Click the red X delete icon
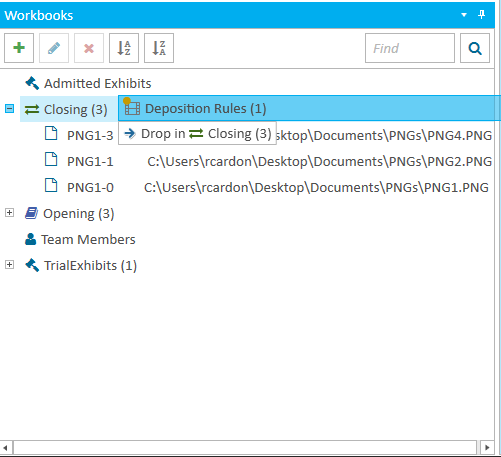Image resolution: width=501 pixels, height=457 pixels. 89,48
